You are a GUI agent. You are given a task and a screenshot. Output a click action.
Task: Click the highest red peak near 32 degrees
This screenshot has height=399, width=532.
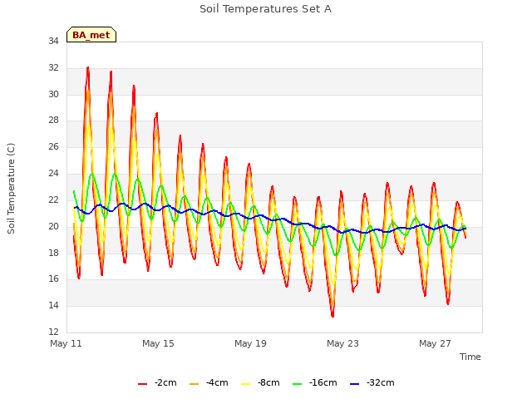tap(88, 68)
